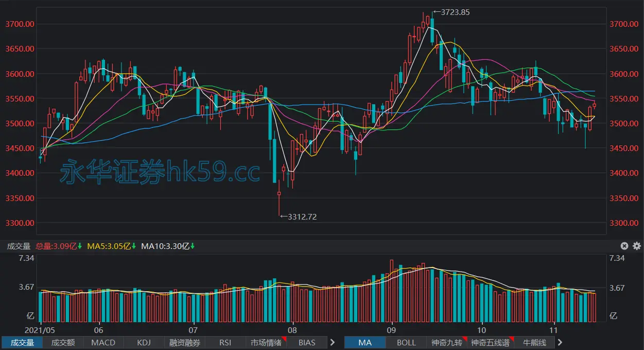Switch main chart overlay to BOLL
The height and width of the screenshot is (350, 644).
click(x=406, y=342)
